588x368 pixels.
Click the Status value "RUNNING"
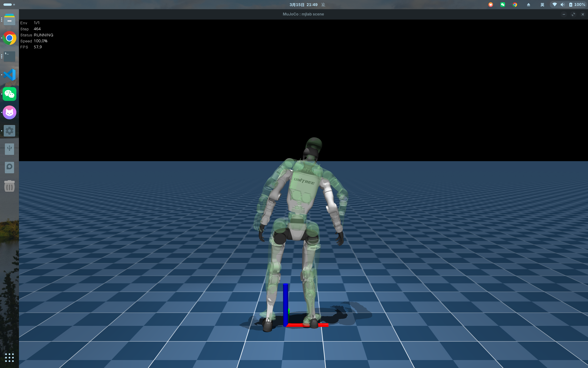pos(43,35)
